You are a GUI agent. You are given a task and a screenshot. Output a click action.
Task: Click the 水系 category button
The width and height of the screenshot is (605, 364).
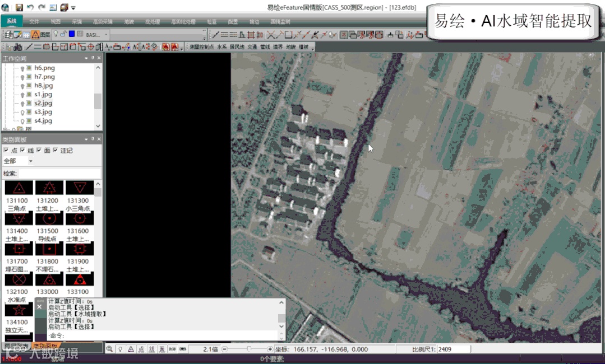(221, 47)
